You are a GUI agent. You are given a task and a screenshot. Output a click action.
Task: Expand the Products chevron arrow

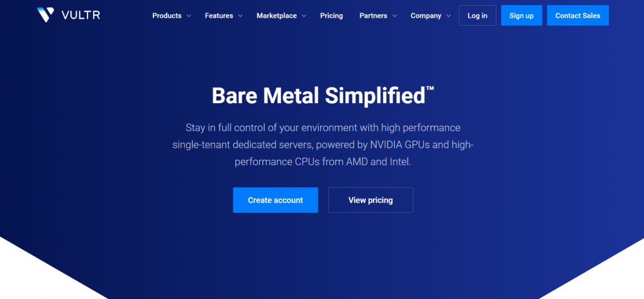(x=189, y=16)
